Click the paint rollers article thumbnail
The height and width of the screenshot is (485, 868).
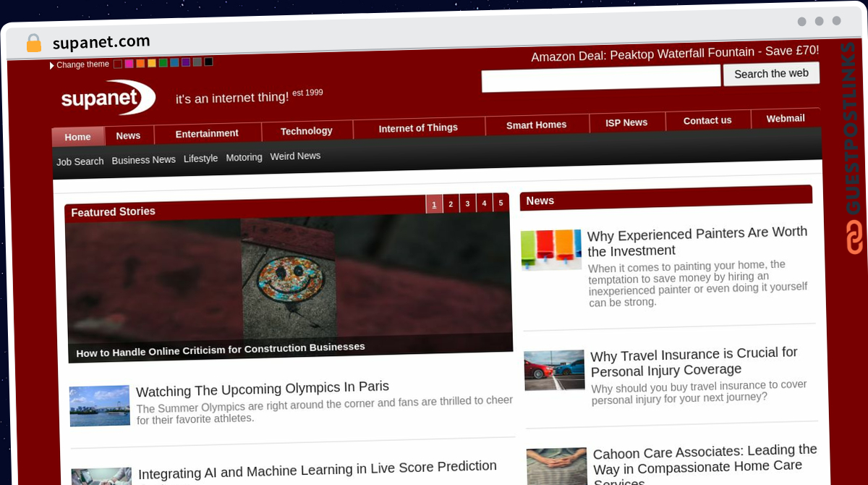[x=551, y=250]
